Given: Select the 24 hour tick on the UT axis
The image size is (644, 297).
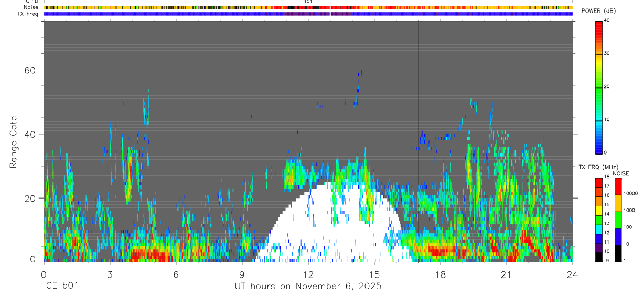Looking at the screenshot, I should (573, 274).
